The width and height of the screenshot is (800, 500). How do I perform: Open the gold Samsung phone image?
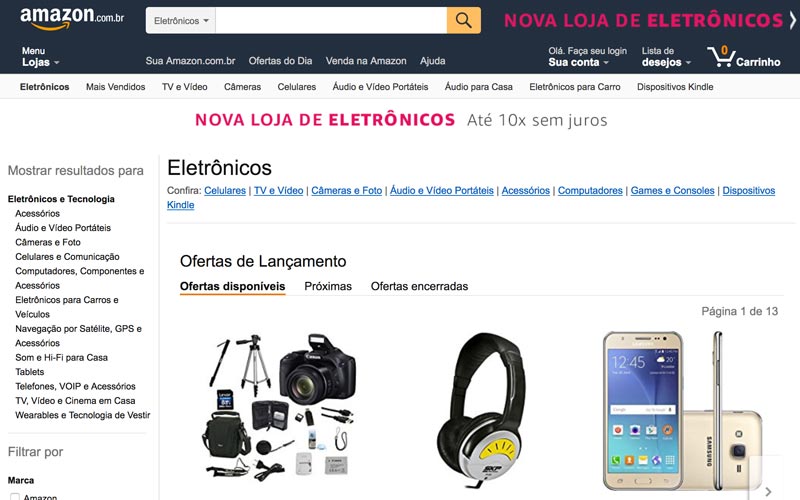point(682,411)
